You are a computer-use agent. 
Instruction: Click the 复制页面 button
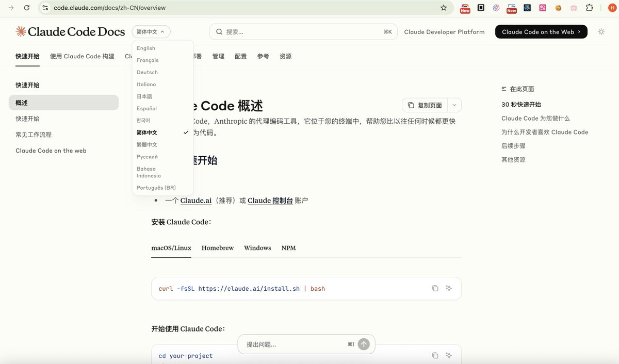point(425,105)
